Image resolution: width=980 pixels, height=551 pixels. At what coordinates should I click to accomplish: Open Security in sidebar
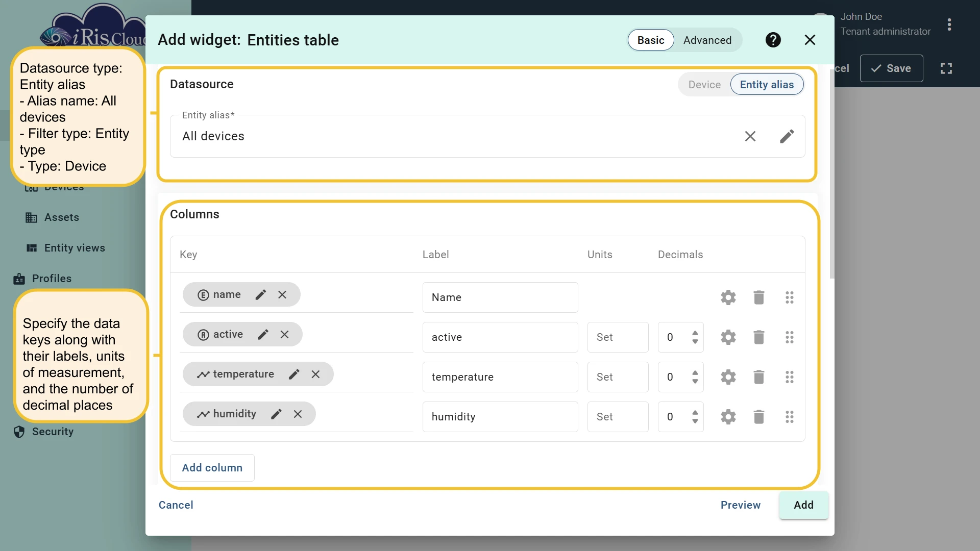pos(44,432)
